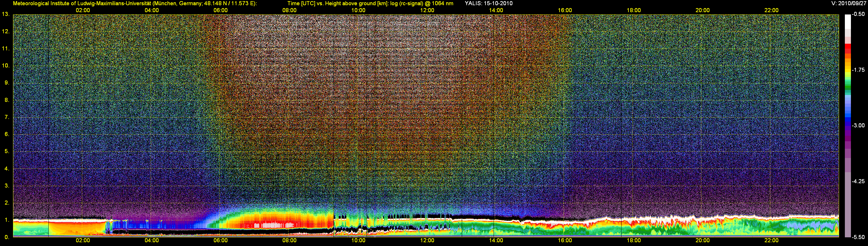Click the 6. km height axis label

7,134
